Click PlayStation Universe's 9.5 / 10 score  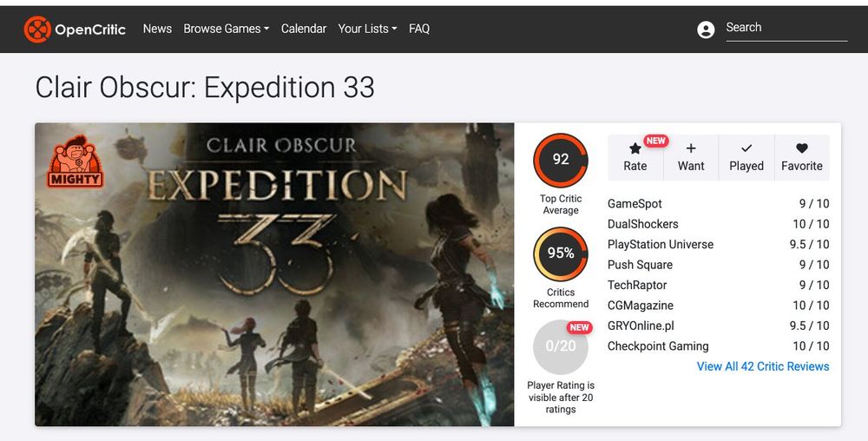809,245
